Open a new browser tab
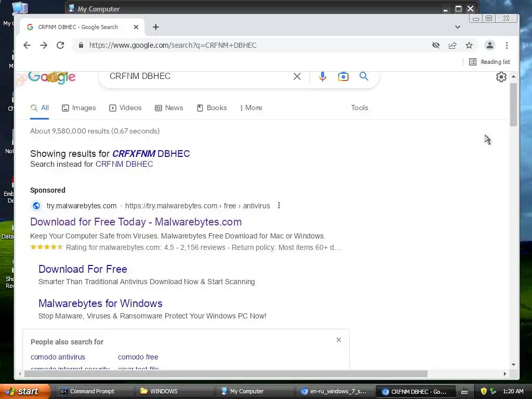The height and width of the screenshot is (399, 532). (156, 27)
